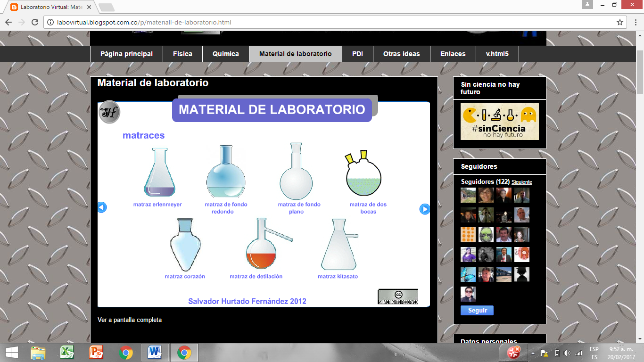644x362 pixels.
Task: Select the Material de laboratorio tab
Action: [x=295, y=54]
